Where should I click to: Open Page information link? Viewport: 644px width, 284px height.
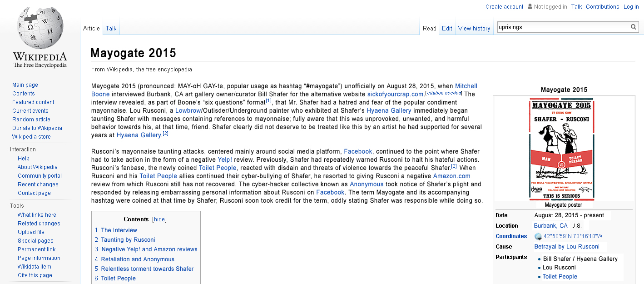39,258
